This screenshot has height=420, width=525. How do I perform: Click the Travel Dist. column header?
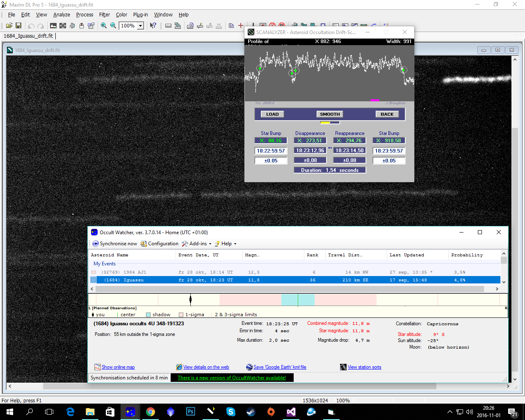tap(356, 255)
